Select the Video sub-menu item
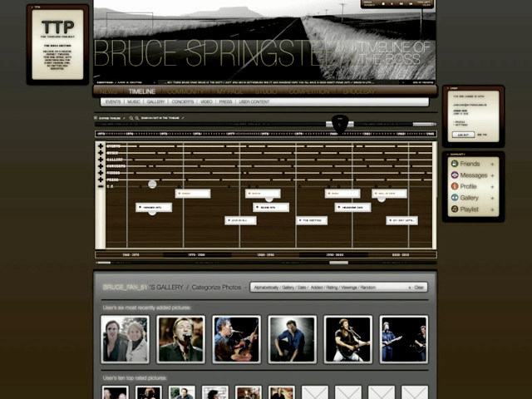Image resolution: width=532 pixels, height=399 pixels. (206, 101)
